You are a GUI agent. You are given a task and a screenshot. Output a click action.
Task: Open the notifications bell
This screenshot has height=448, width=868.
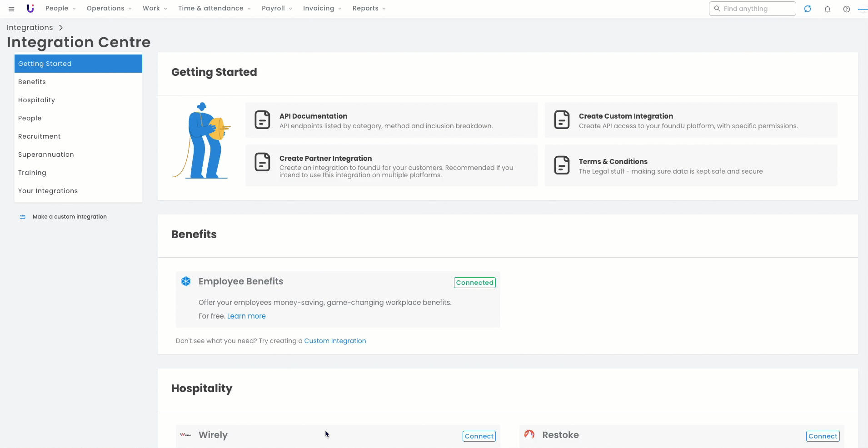click(827, 9)
